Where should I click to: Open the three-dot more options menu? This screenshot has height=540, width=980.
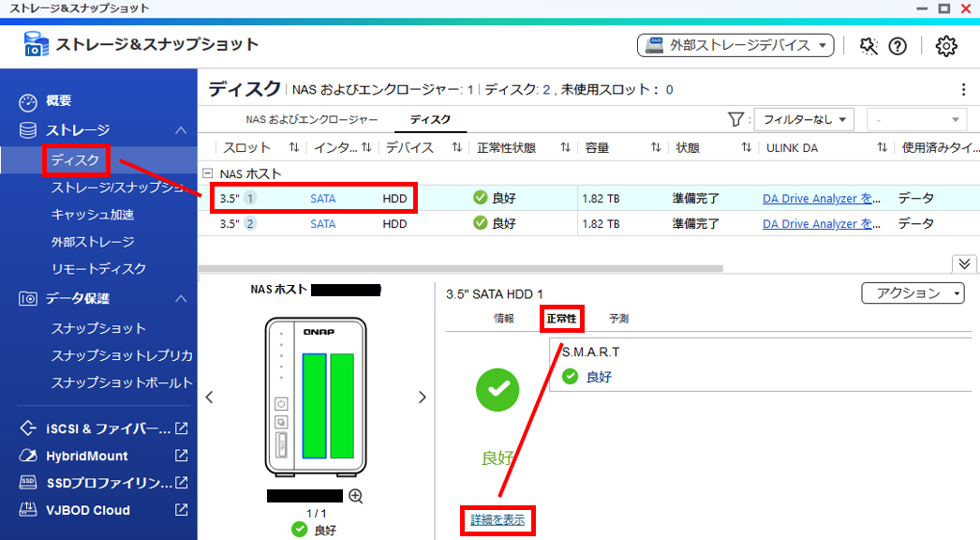(x=963, y=90)
